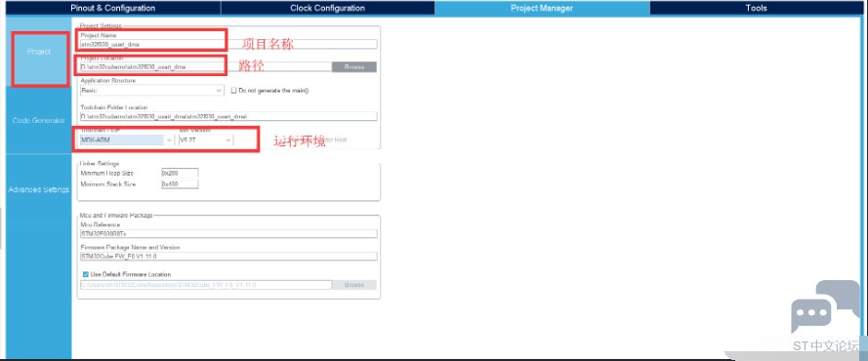
Task: Click the Minimum Heap Size field
Action: point(180,173)
